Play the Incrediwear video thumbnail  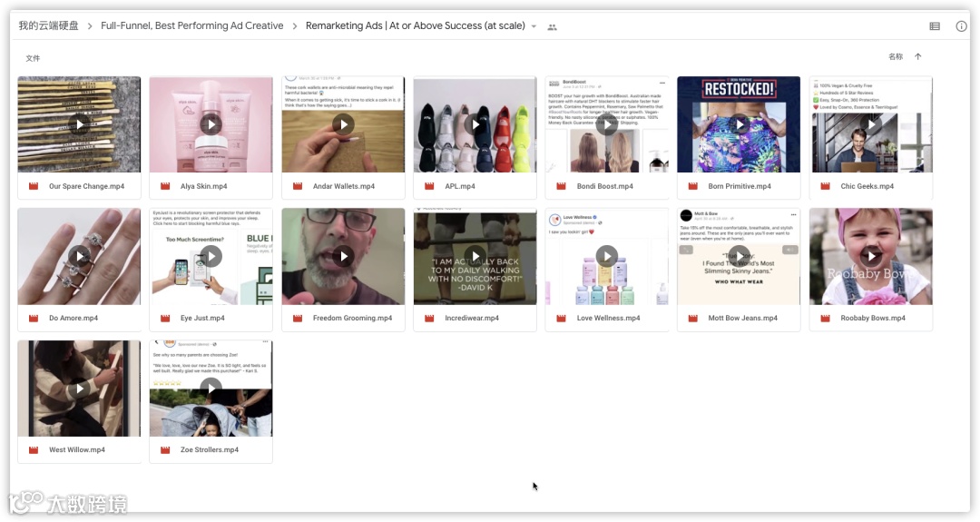tap(475, 256)
